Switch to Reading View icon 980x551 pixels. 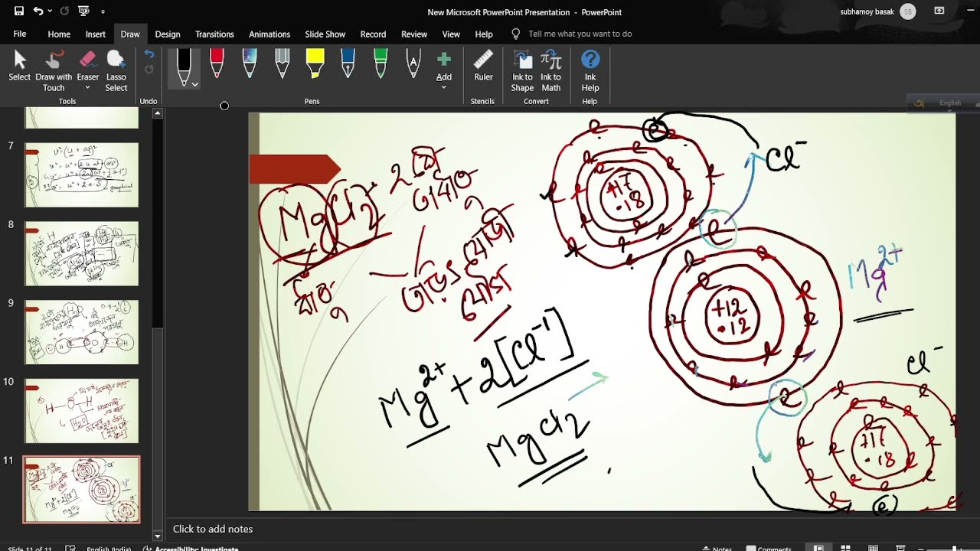[873, 548]
